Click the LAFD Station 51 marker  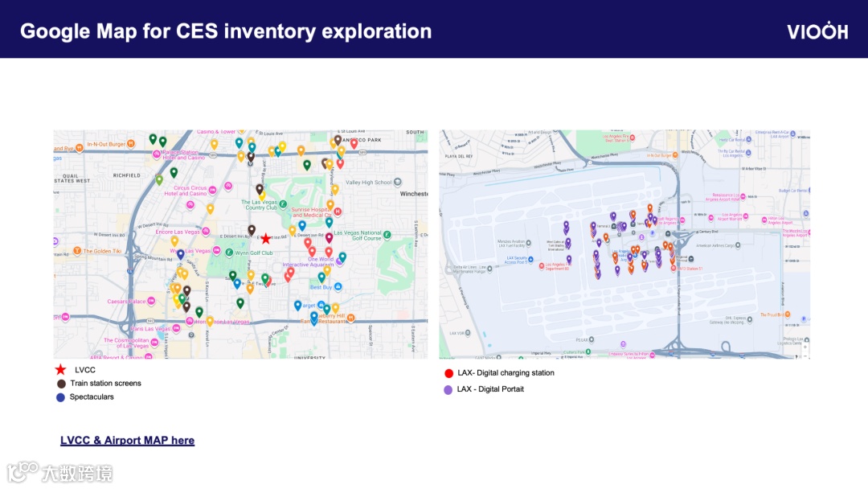pos(674,268)
